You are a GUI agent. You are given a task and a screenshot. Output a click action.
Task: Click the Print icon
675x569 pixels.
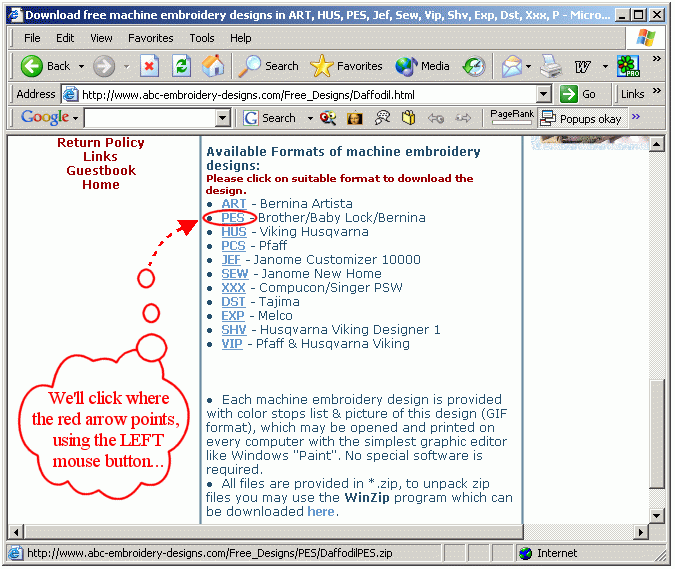(551, 66)
